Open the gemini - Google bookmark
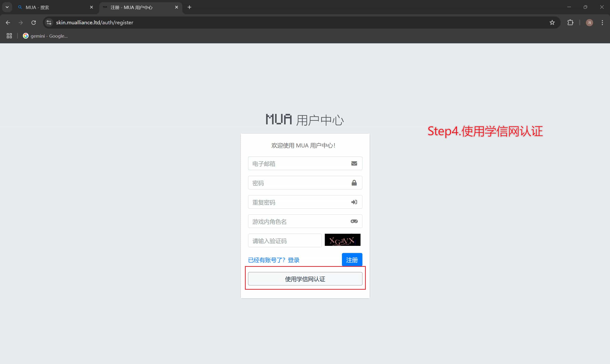Image resolution: width=610 pixels, height=364 pixels. 45,36
